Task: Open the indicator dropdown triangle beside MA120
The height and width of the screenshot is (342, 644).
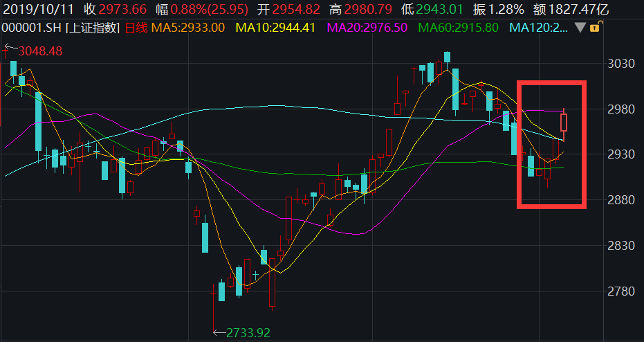Action: (580, 28)
